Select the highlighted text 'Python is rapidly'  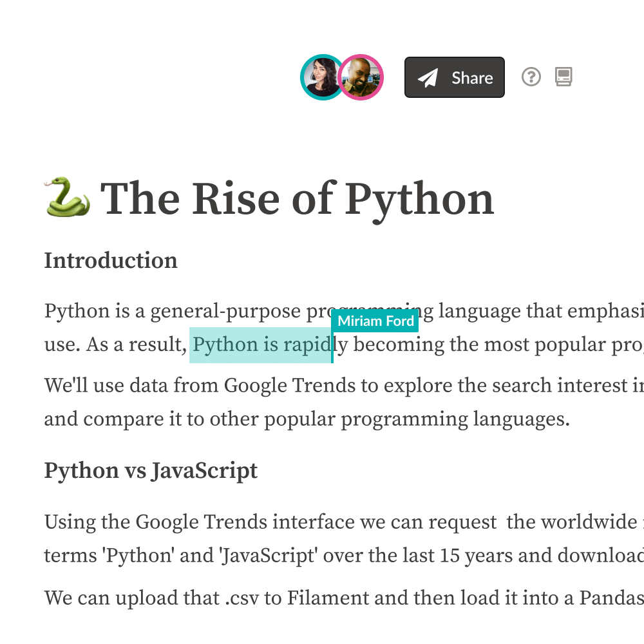point(260,345)
